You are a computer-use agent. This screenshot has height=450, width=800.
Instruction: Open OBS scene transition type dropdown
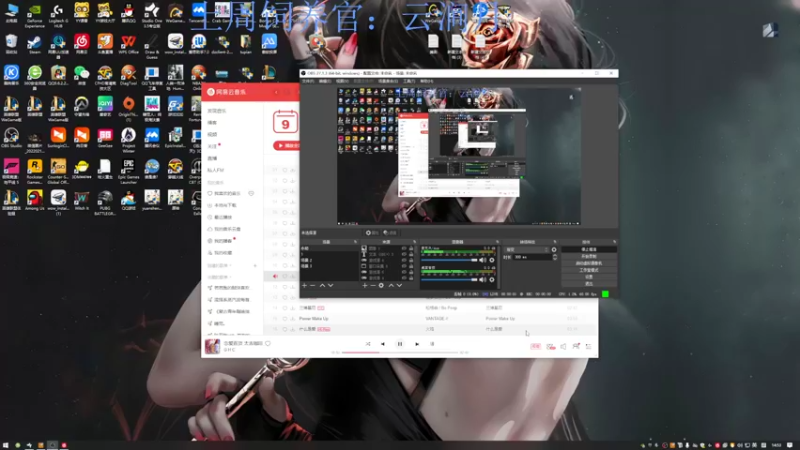[527, 250]
